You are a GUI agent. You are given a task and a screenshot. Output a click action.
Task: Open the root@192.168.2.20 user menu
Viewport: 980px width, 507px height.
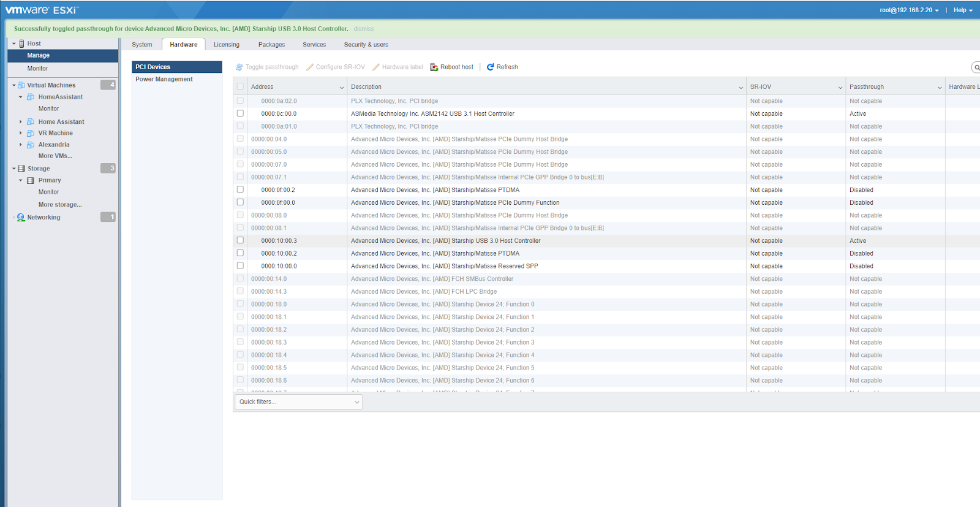(909, 10)
